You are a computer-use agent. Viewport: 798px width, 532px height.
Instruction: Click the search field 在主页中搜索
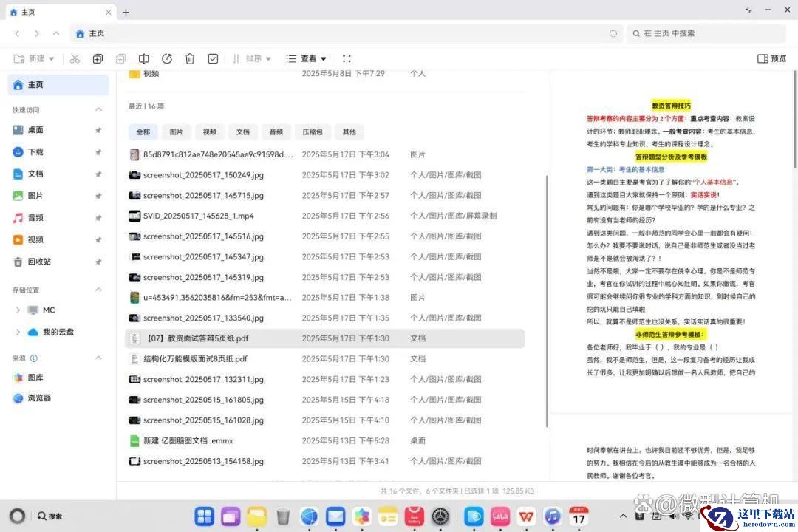pos(706,33)
